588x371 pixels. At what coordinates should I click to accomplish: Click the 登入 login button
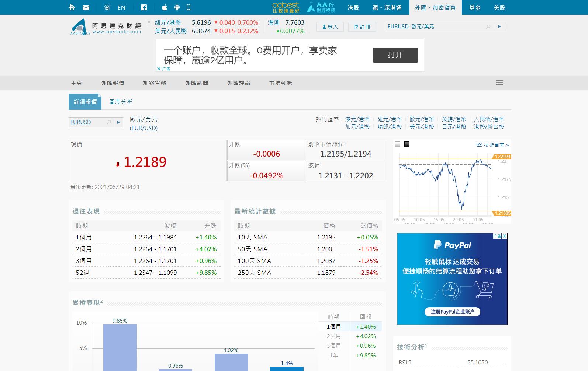tap(330, 27)
